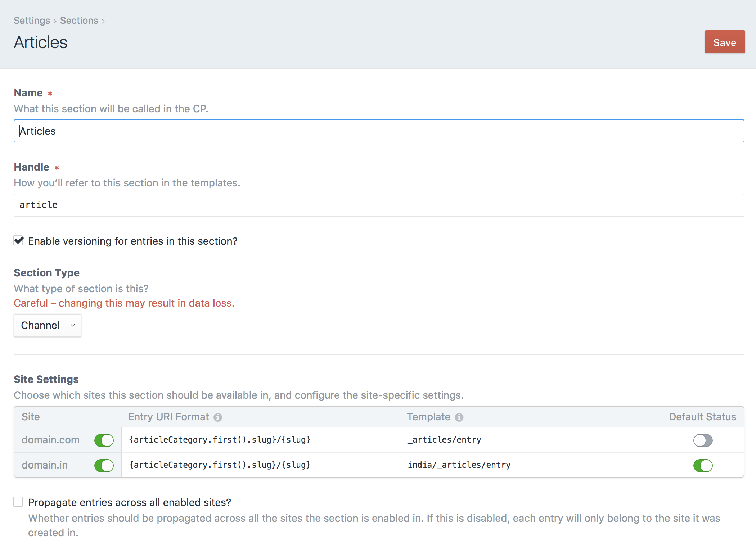Select the _articles/entry template field
This screenshot has height=552, width=756.
pos(445,440)
